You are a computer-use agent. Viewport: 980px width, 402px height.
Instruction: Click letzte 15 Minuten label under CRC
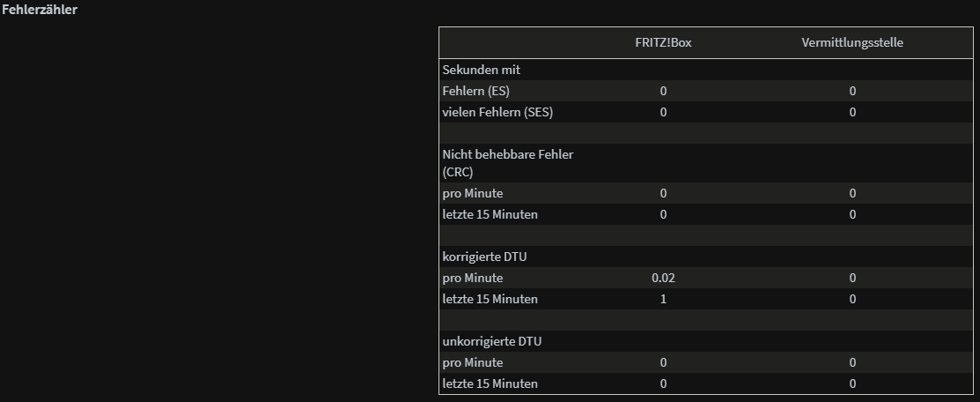[490, 214]
